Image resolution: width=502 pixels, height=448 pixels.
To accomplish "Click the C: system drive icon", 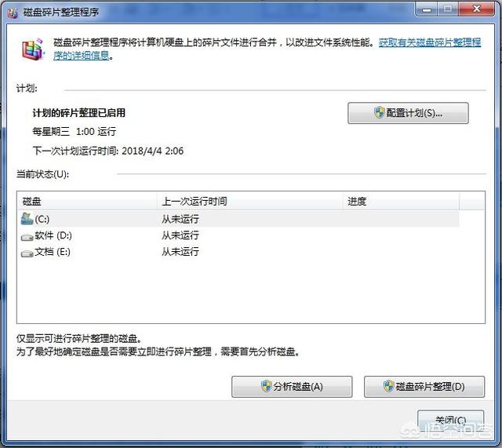I will [27, 219].
